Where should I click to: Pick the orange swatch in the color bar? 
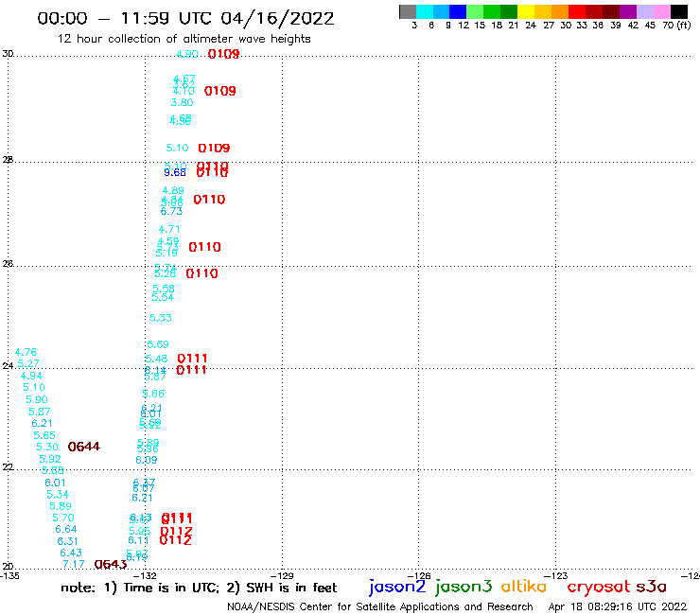click(560, 11)
